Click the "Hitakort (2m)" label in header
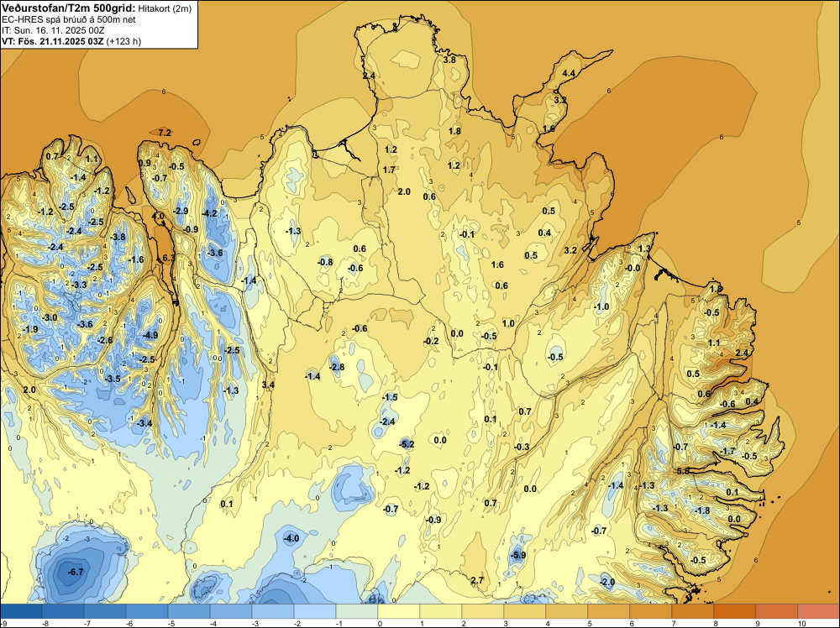The image size is (840, 628). (x=164, y=8)
